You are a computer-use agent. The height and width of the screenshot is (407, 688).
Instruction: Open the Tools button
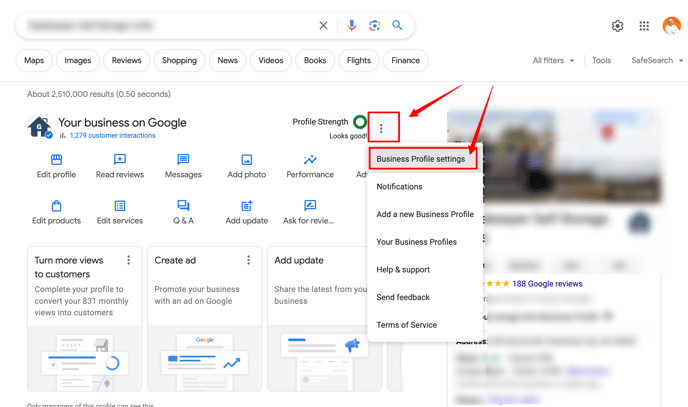coord(601,61)
